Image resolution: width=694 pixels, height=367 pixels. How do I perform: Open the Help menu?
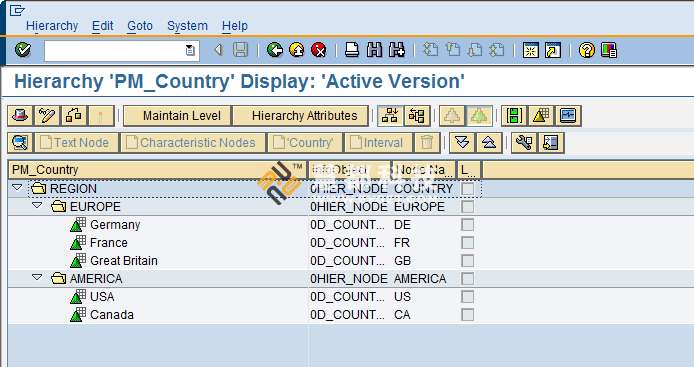click(x=235, y=26)
